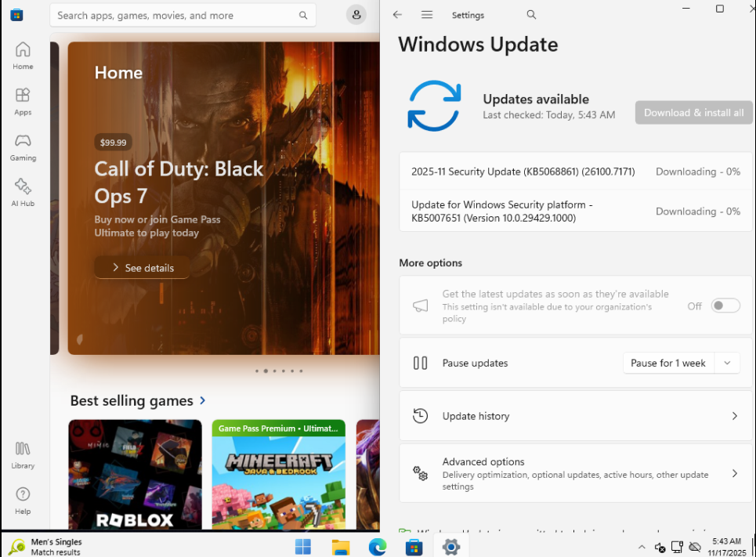Show hidden tray icons chevron
This screenshot has height=557, width=756.
click(642, 547)
